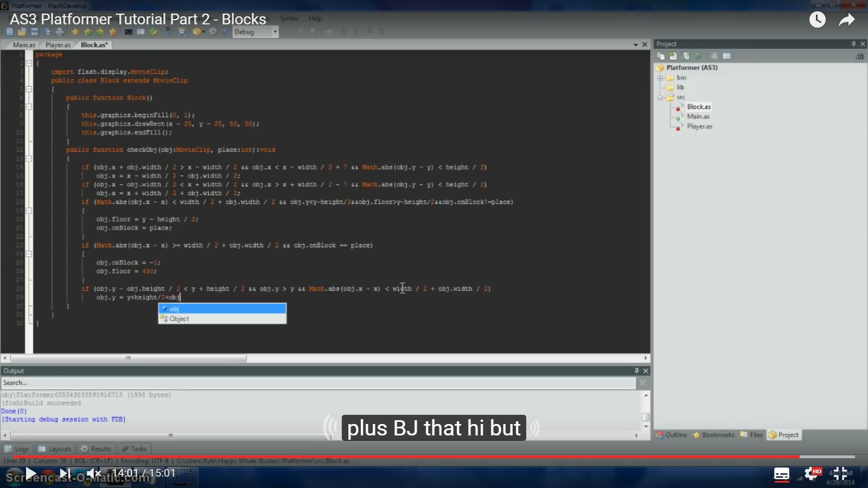868x488 pixels.
Task: Click the Share arrow icon
Action: click(x=847, y=20)
